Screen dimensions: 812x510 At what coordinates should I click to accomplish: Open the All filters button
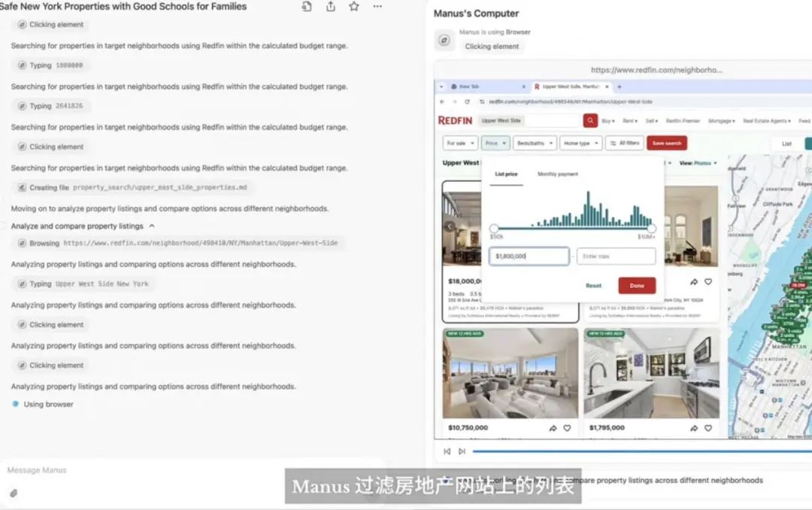click(625, 143)
